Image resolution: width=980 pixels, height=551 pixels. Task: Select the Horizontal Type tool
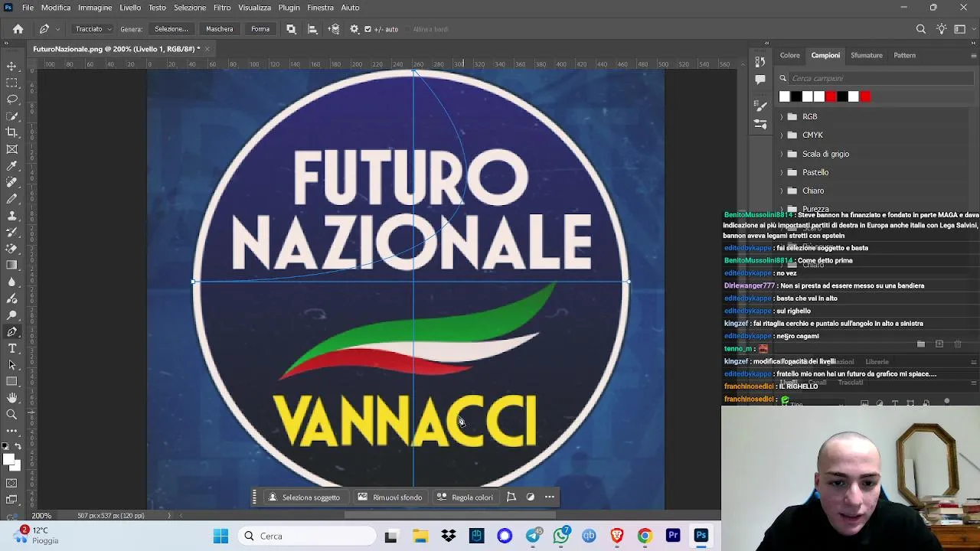point(11,348)
